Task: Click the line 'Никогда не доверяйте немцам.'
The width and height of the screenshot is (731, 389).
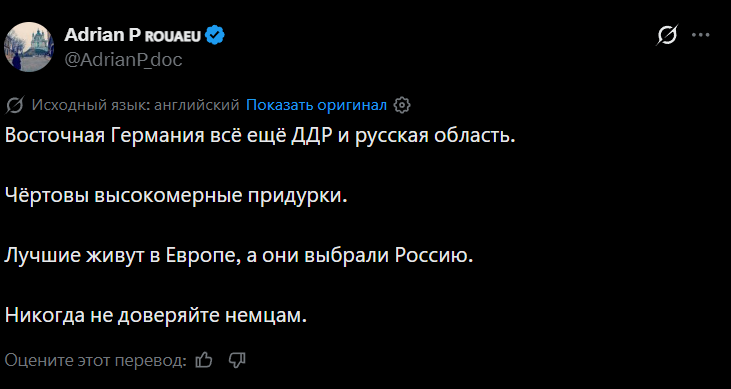Action: tap(156, 316)
